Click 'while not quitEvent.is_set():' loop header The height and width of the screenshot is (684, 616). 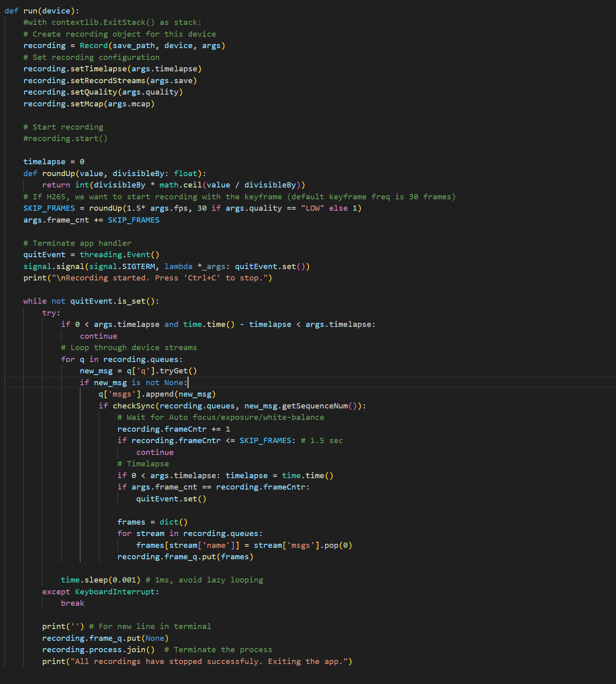[91, 301]
